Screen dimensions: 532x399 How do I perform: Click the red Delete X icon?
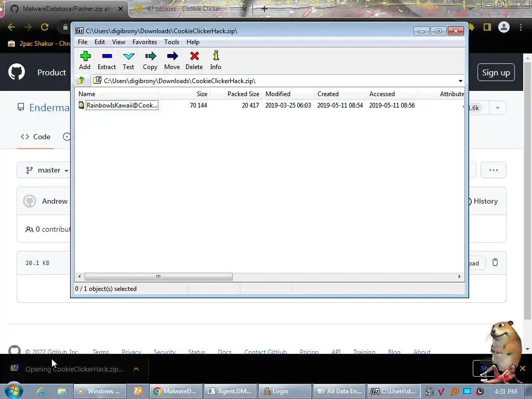(194, 60)
